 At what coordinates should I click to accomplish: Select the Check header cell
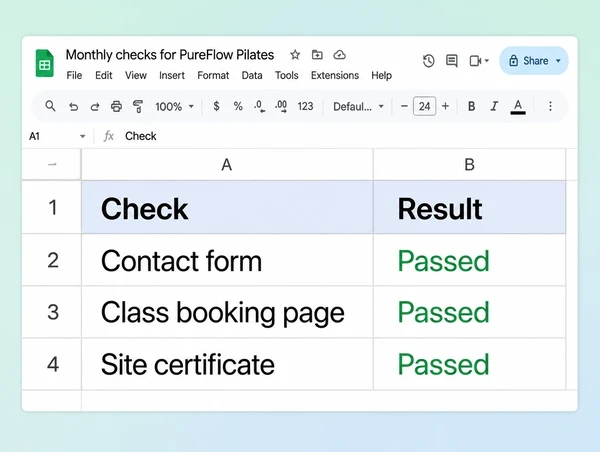point(227,207)
